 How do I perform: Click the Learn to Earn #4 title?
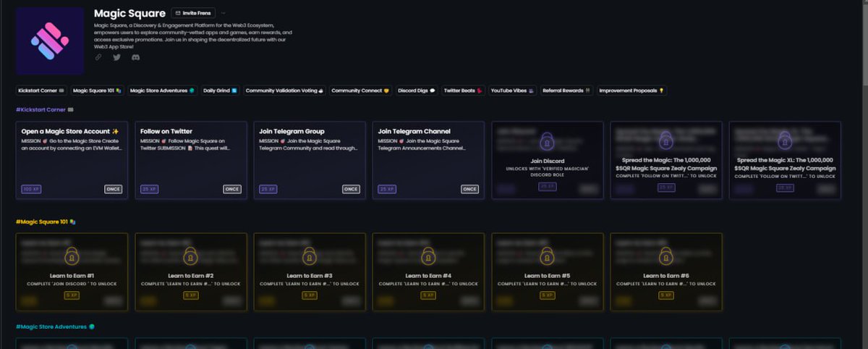pos(428,276)
